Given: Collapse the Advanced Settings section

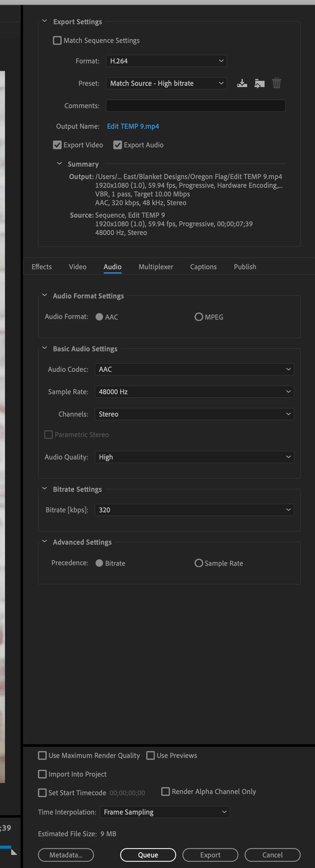Looking at the screenshot, I should point(44,542).
